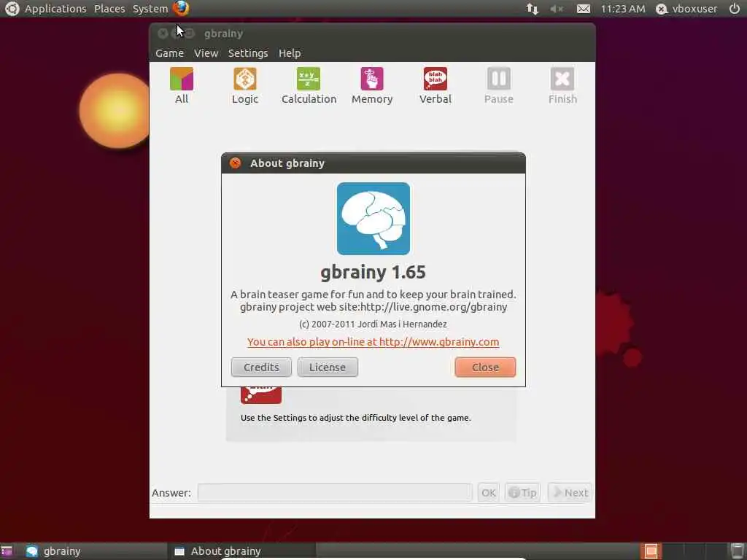The image size is (747, 560).
Task: Go to the Next game
Action: [570, 492]
